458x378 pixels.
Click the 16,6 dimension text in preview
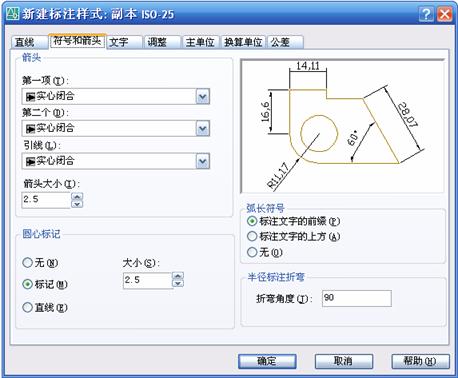[265, 112]
